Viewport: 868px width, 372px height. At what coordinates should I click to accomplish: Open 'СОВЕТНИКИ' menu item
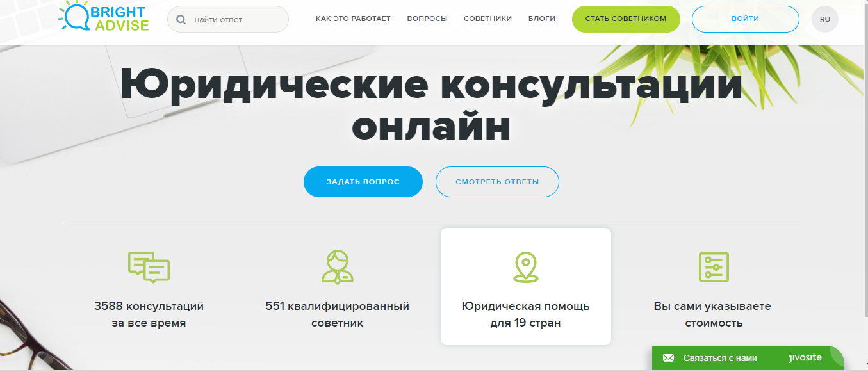487,19
